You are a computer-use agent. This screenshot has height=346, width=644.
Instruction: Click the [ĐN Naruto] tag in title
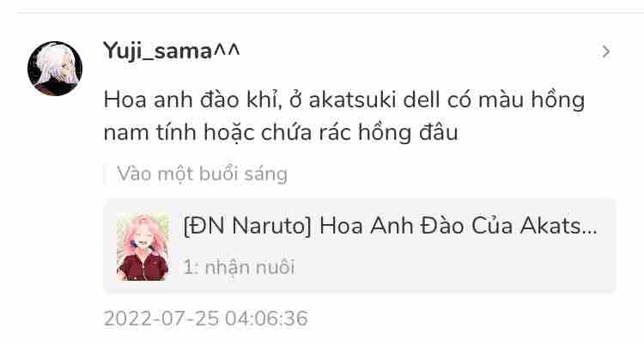247,226
